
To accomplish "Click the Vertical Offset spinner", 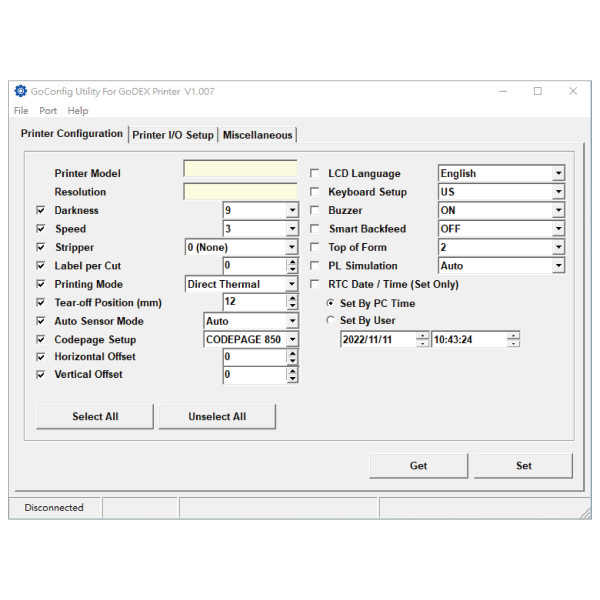I will 292,375.
